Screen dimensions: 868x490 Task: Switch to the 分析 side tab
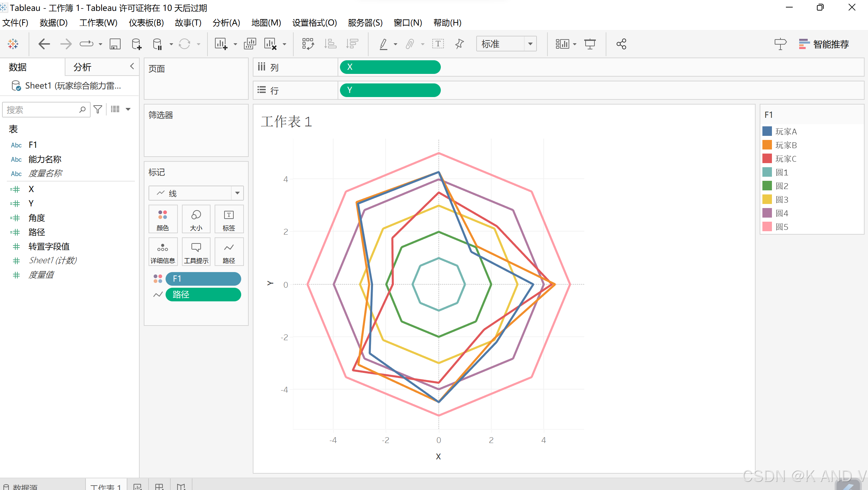(82, 67)
